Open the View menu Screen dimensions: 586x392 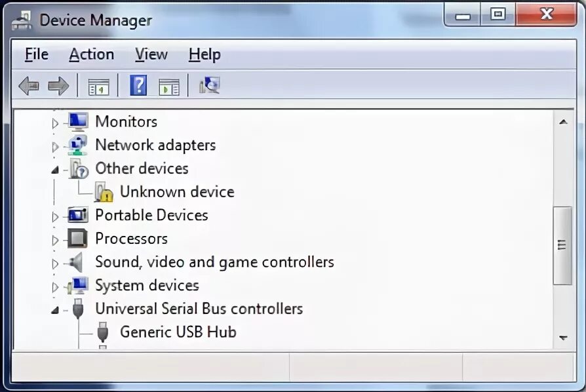151,54
